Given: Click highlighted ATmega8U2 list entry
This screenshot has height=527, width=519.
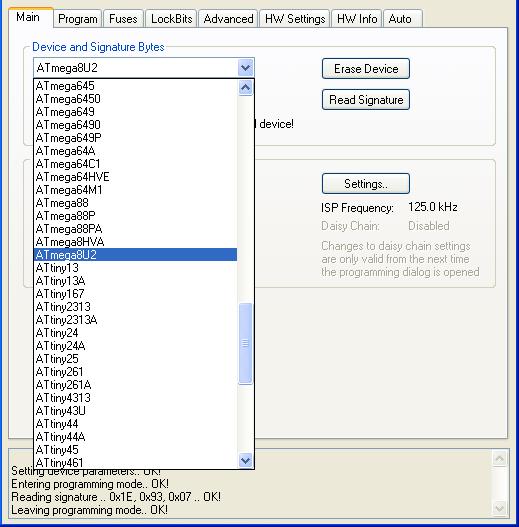Looking at the screenshot, I should point(135,255).
